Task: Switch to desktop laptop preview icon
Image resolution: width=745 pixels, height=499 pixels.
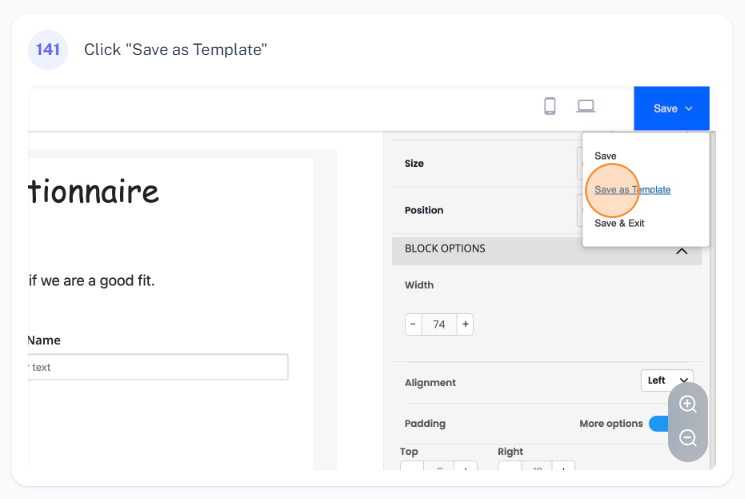Action: coord(586,106)
